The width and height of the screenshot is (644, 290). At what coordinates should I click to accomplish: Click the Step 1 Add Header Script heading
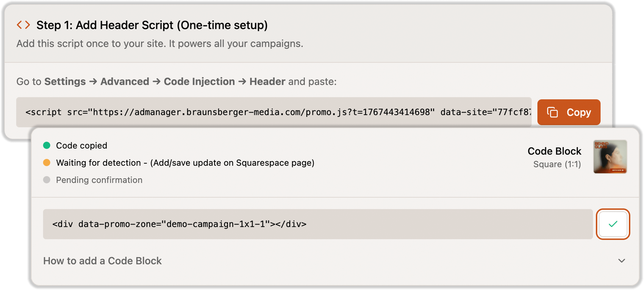tap(152, 25)
